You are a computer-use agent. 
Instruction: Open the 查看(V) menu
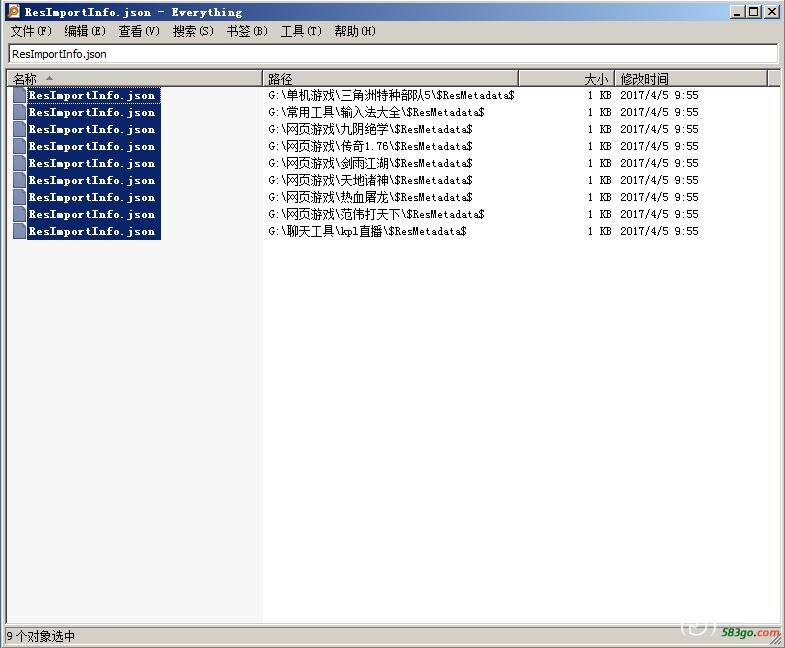139,31
